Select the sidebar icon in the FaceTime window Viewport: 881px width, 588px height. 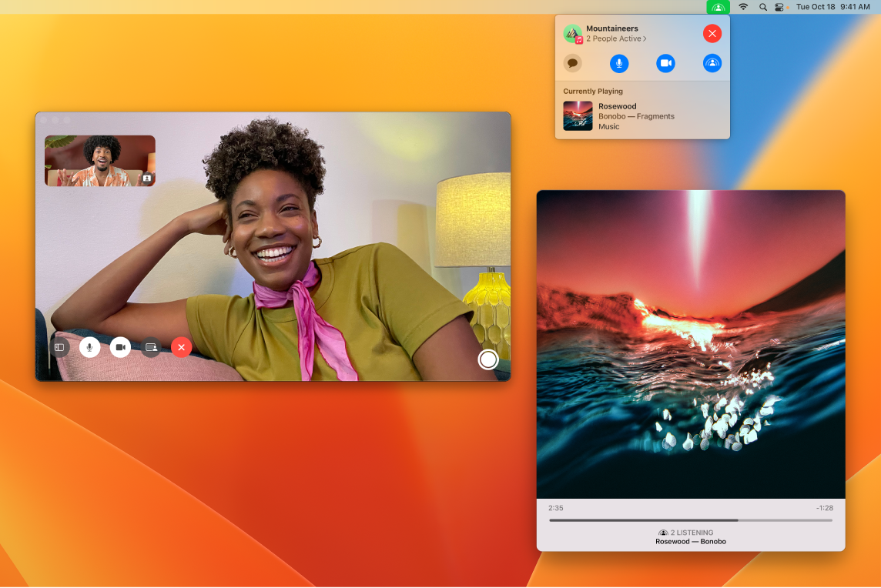[x=59, y=347]
